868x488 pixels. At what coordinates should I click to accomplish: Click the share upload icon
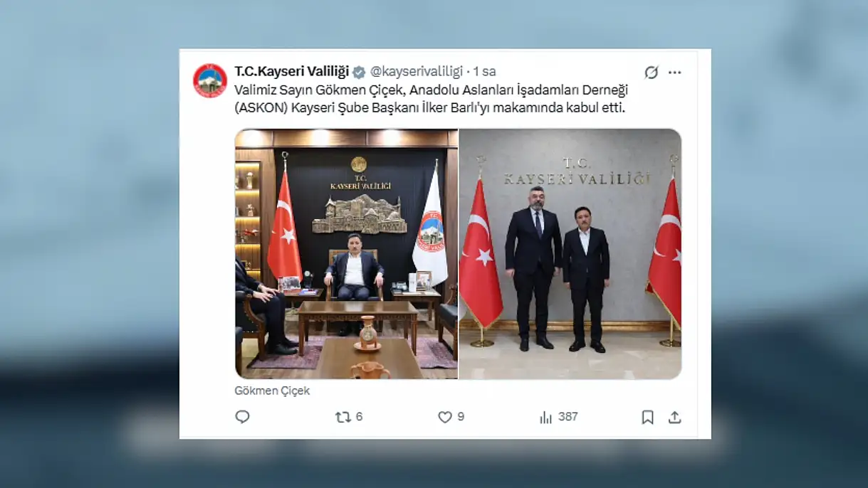click(x=675, y=417)
